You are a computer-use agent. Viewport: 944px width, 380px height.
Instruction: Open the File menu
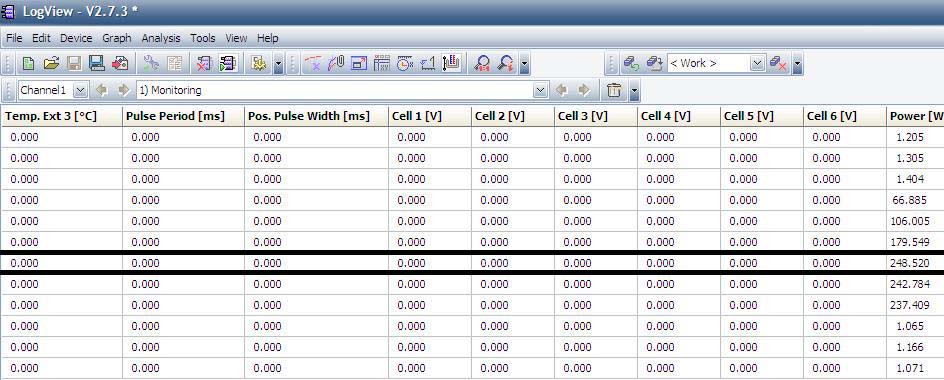tap(14, 38)
